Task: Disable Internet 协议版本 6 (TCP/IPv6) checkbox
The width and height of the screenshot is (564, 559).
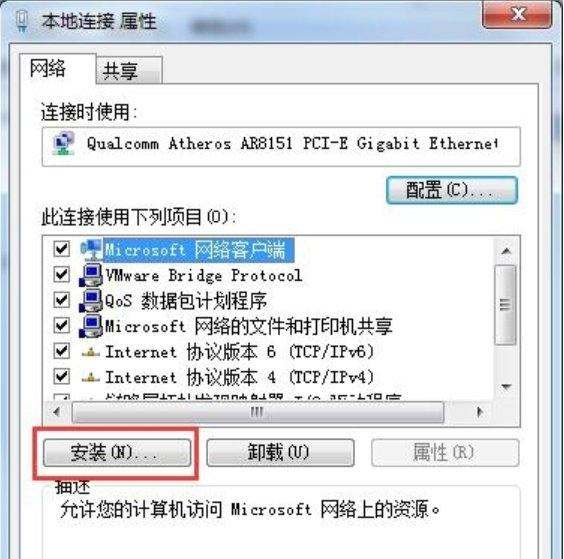Action: tap(62, 350)
